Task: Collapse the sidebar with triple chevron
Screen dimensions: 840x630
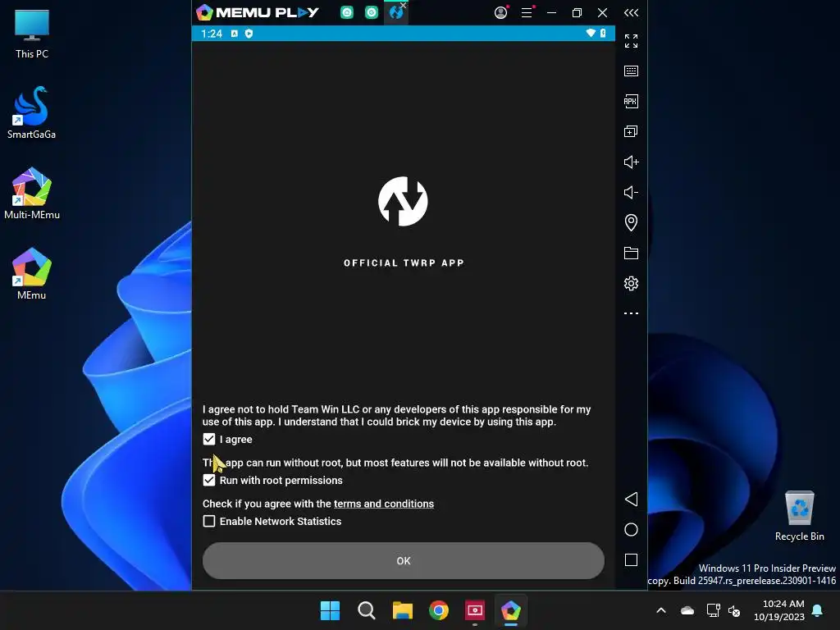Action: [x=631, y=12]
